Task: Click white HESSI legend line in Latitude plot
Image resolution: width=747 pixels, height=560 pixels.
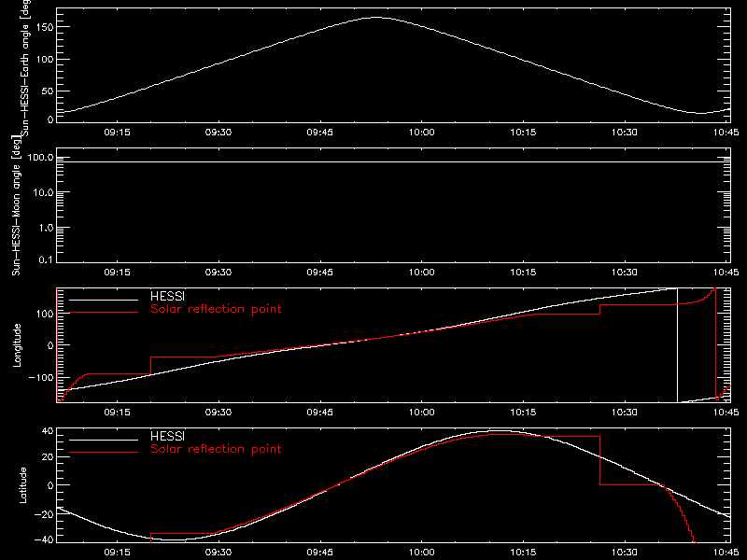Action: [104, 440]
